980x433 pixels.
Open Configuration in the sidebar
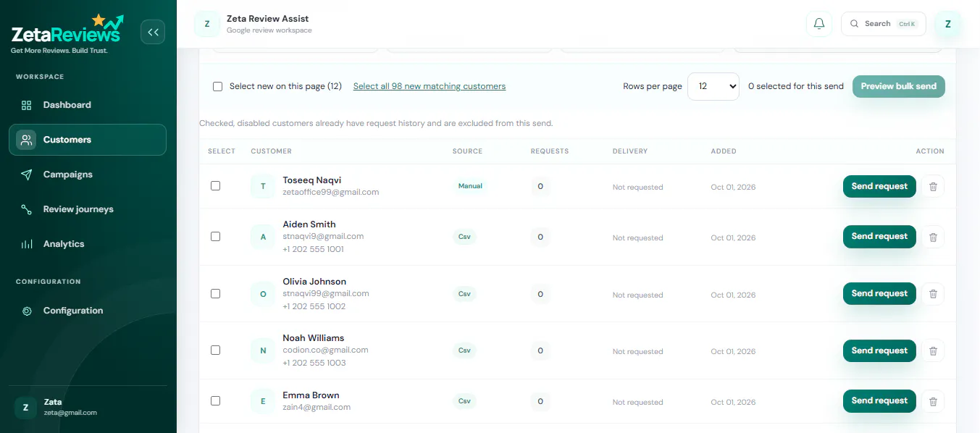pyautogui.click(x=88, y=311)
